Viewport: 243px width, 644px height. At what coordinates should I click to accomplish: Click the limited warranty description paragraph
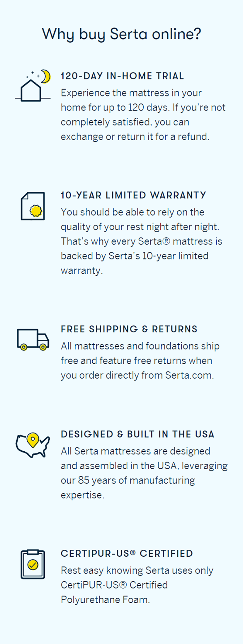(x=141, y=241)
